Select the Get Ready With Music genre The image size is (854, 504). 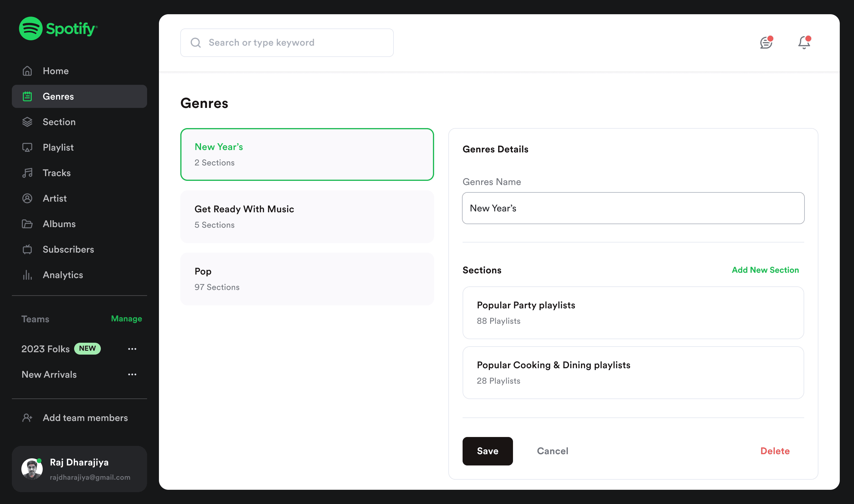click(x=307, y=217)
